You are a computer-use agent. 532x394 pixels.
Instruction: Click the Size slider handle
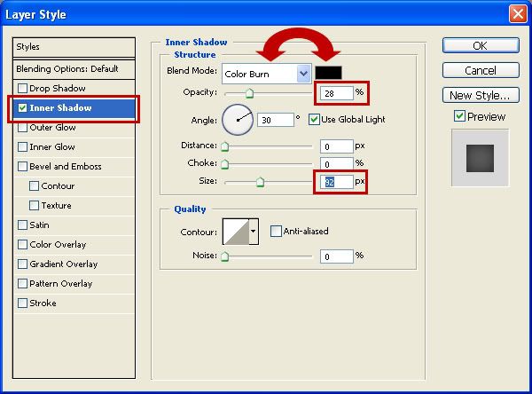point(260,182)
